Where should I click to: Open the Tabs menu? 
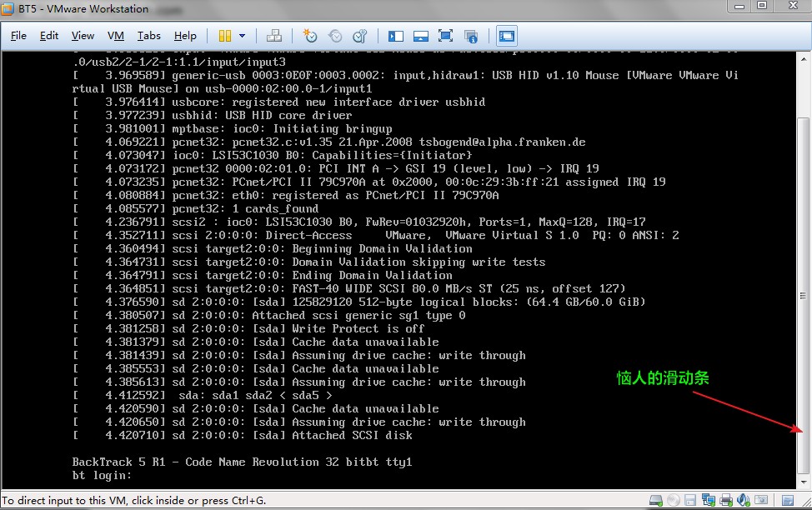148,36
